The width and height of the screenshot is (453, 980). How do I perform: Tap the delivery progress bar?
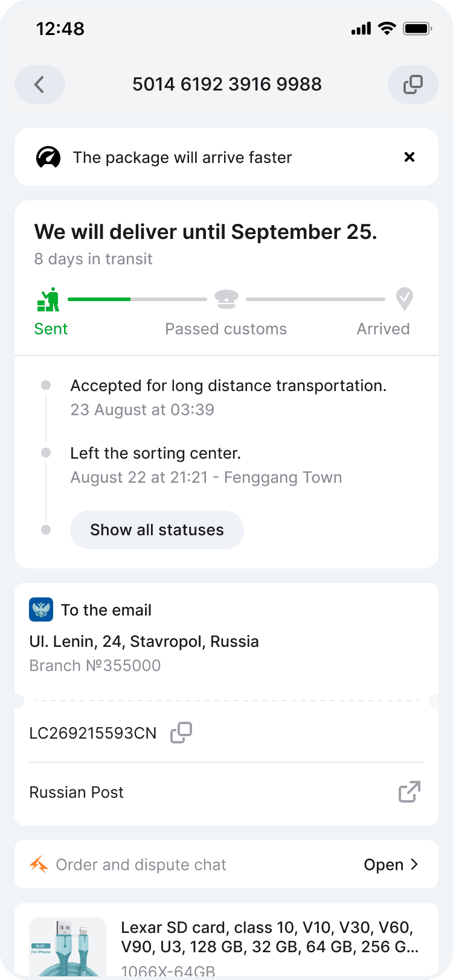tap(138, 299)
